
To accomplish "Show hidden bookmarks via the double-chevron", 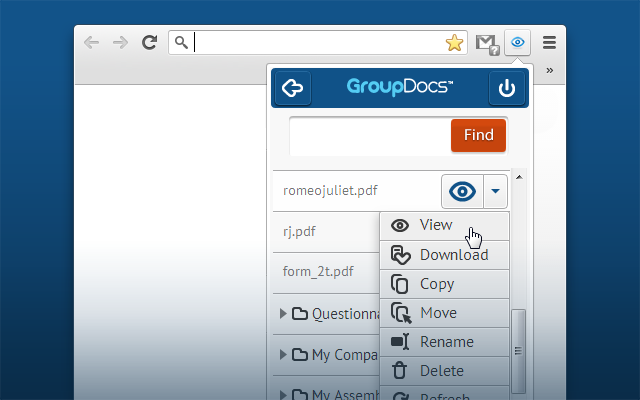I will tap(550, 70).
